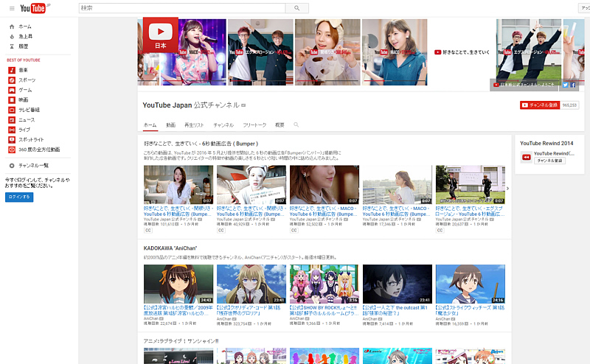The image size is (590, 364).
Task: Click YouTube Japan 公式チャンネル title
Action: point(191,105)
